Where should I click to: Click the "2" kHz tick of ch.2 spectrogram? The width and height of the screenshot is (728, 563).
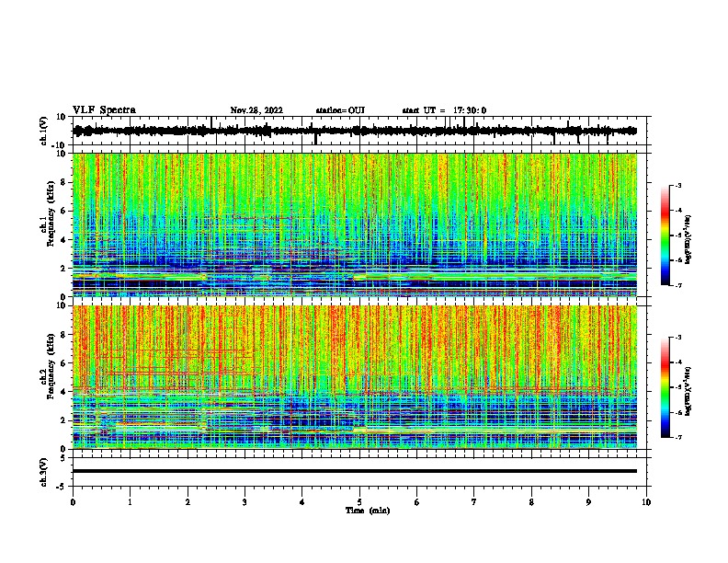pos(63,420)
